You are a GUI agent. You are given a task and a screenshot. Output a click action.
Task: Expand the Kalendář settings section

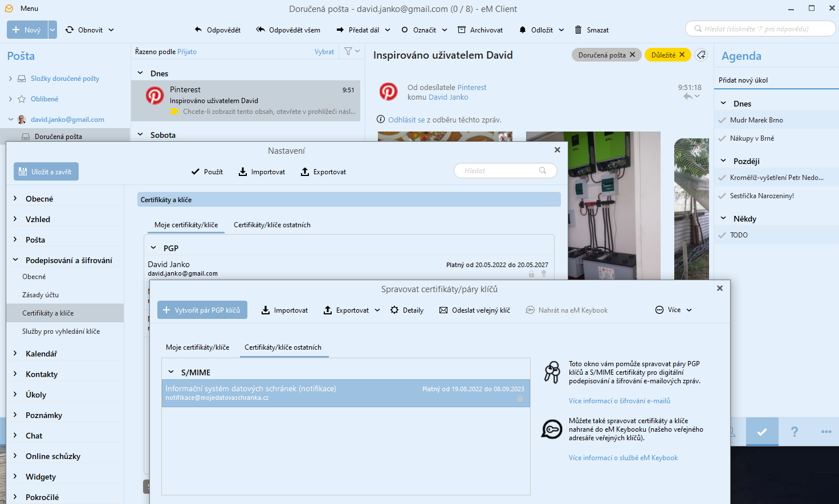(15, 354)
